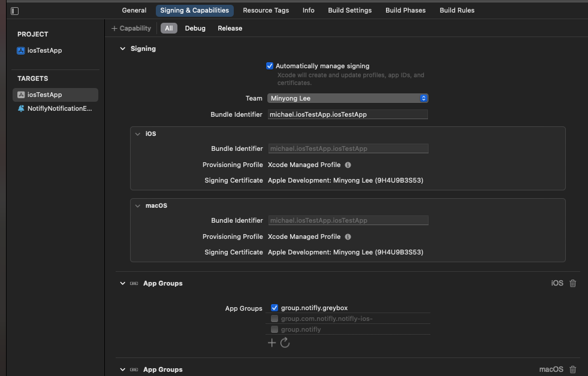
Task: Delete the macOS App Groups capability via trash icon
Action: click(573, 369)
